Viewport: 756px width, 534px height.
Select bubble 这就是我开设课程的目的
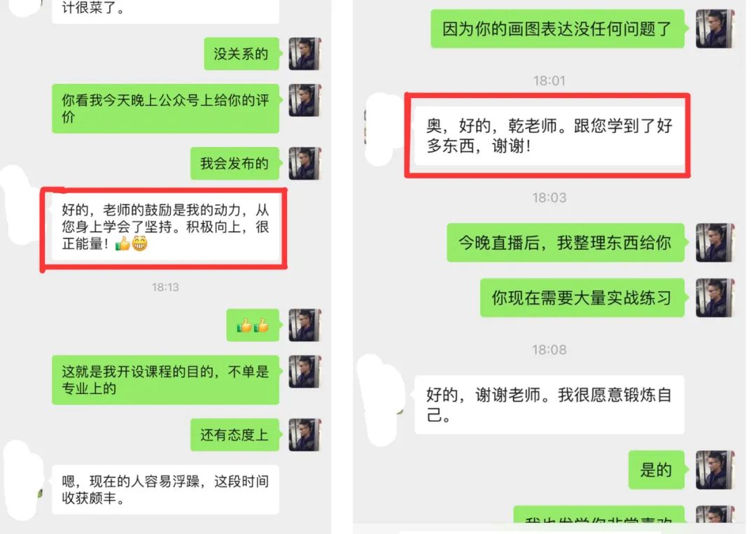165,380
